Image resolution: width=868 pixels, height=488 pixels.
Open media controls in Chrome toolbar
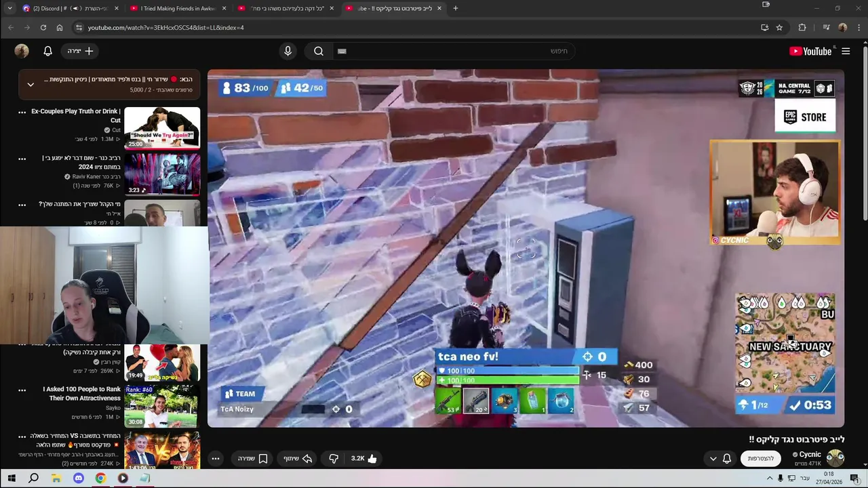[826, 27]
